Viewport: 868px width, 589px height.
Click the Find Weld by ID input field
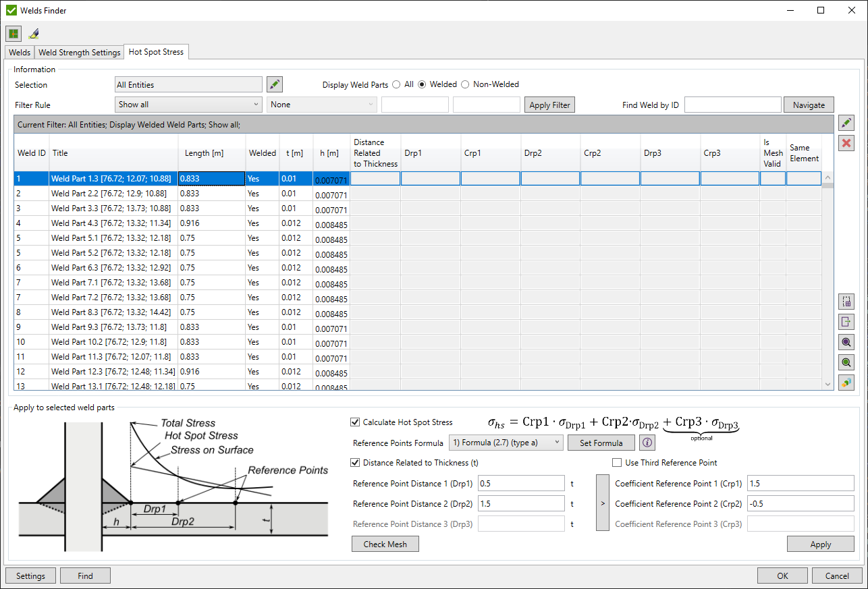(733, 105)
